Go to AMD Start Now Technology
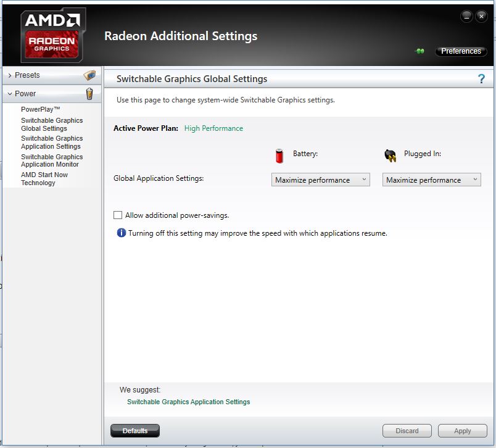The width and height of the screenshot is (496, 448). (44, 179)
